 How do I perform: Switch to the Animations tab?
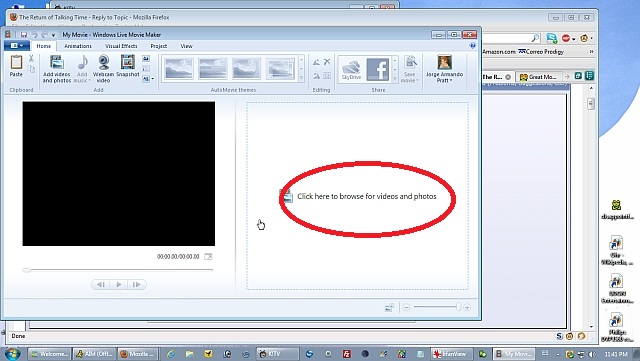pos(78,46)
